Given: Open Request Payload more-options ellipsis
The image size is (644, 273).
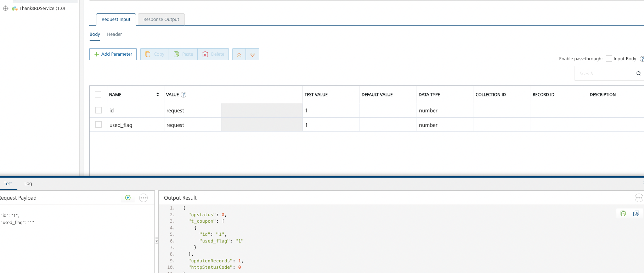Looking at the screenshot, I should (x=143, y=198).
